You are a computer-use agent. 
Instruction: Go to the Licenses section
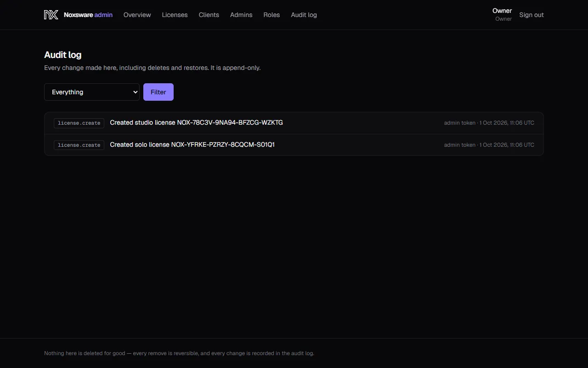(x=175, y=15)
